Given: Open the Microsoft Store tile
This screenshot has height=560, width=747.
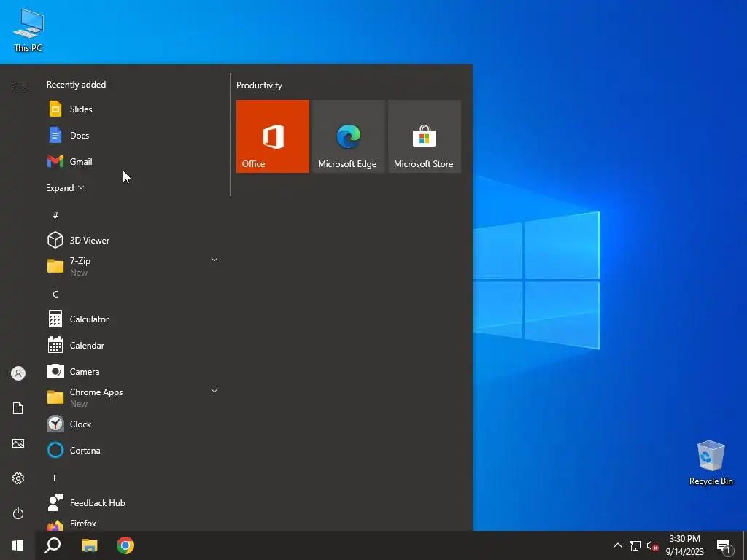Looking at the screenshot, I should 425,136.
